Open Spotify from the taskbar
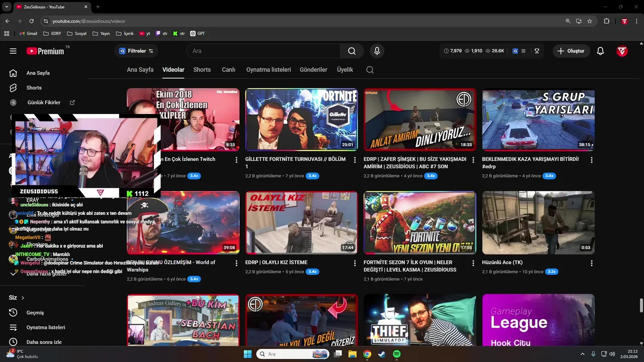The width and height of the screenshot is (644, 362). pos(396,354)
